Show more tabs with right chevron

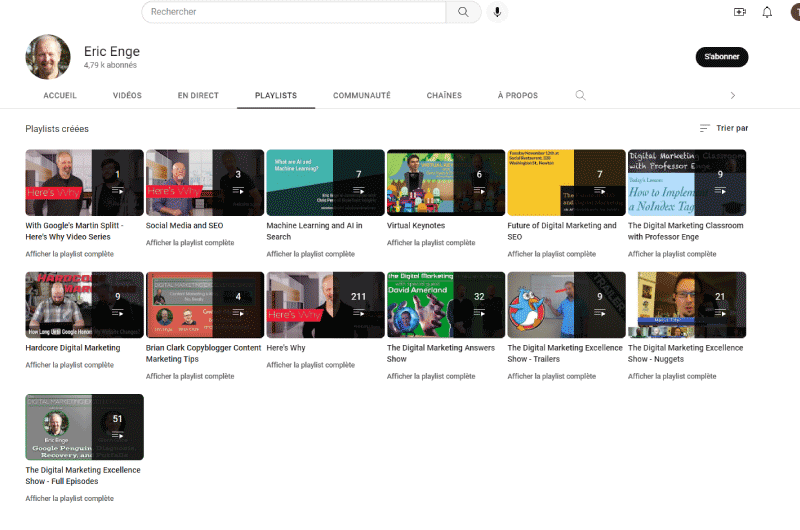tap(733, 95)
